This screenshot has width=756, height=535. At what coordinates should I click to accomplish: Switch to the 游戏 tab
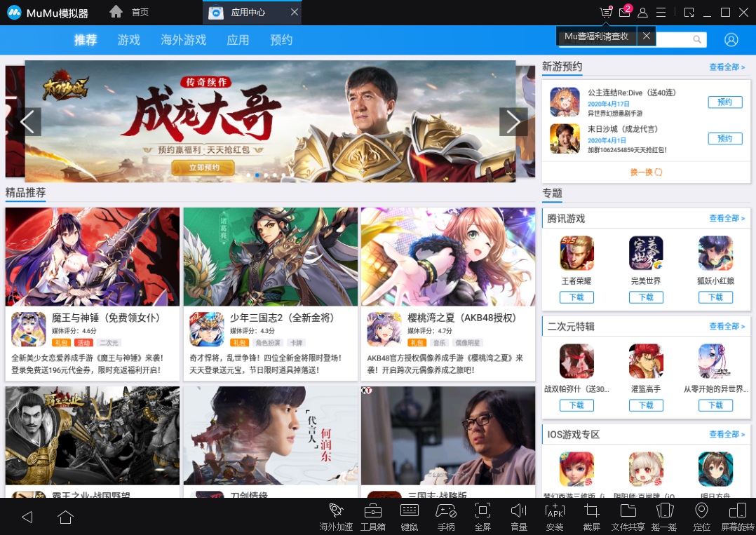click(x=128, y=40)
